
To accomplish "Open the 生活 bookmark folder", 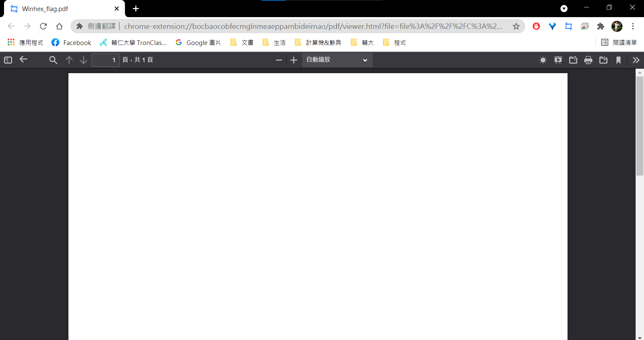I will [x=274, y=43].
